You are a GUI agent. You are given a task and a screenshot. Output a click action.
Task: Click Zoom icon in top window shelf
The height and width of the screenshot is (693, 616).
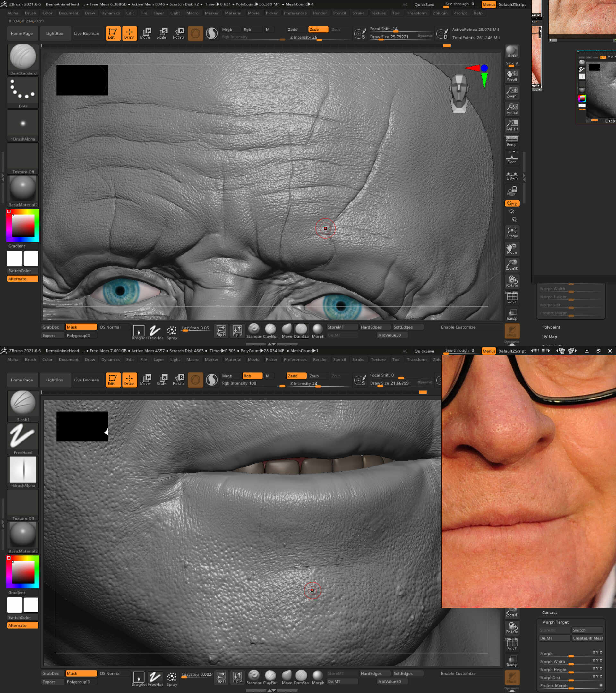[x=512, y=92]
